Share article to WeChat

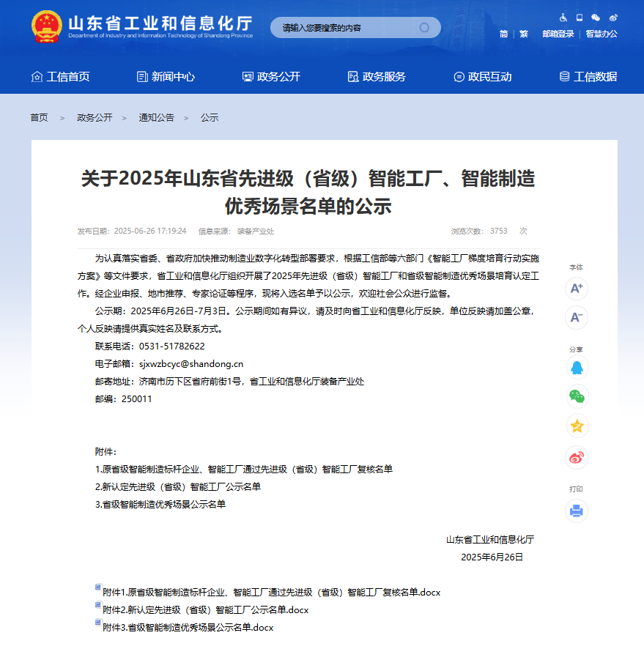(577, 396)
